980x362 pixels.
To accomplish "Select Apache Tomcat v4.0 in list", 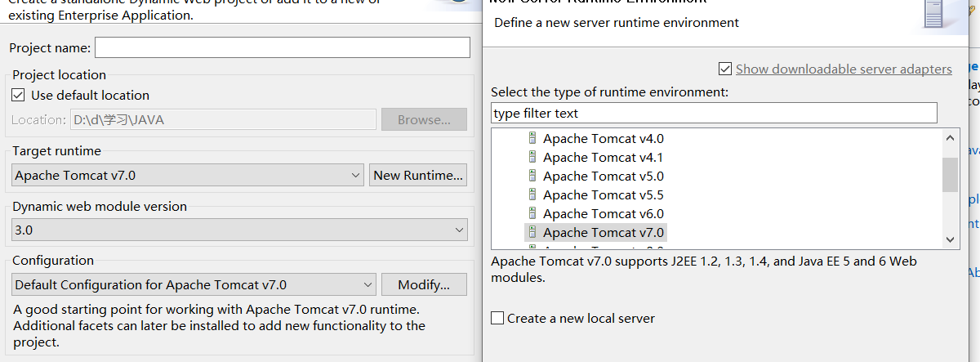I will point(603,139).
